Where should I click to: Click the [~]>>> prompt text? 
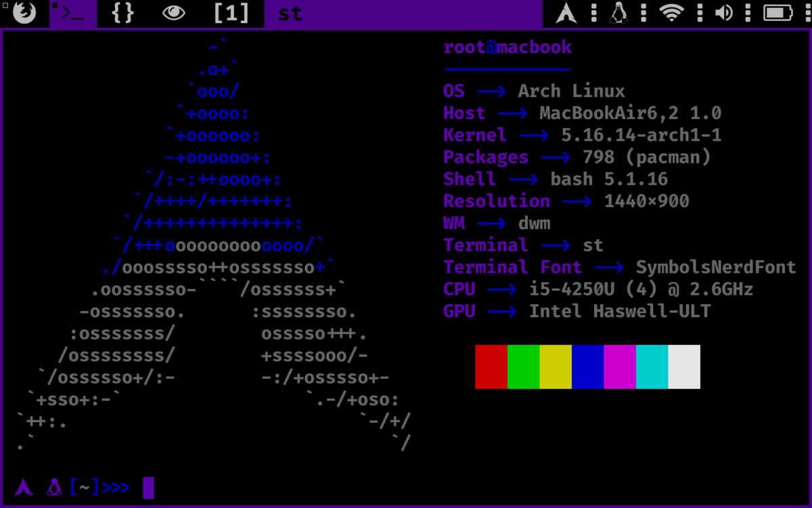(x=100, y=487)
